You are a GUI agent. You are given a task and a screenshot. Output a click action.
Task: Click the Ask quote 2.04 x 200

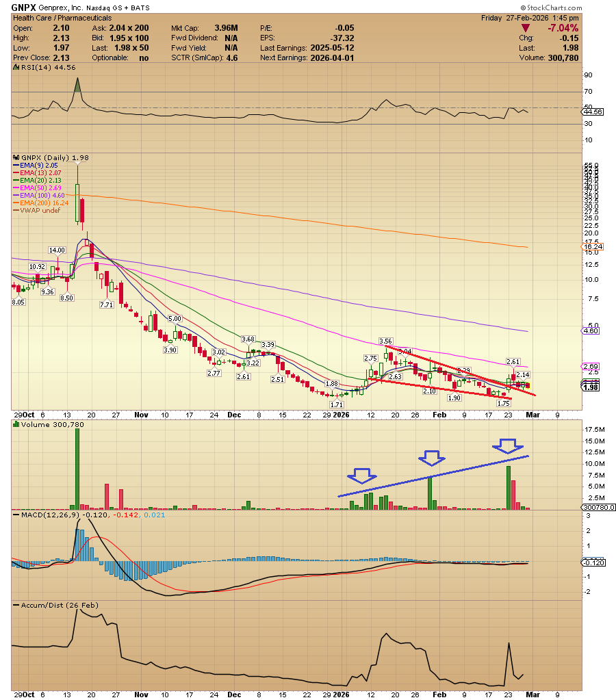(x=129, y=28)
